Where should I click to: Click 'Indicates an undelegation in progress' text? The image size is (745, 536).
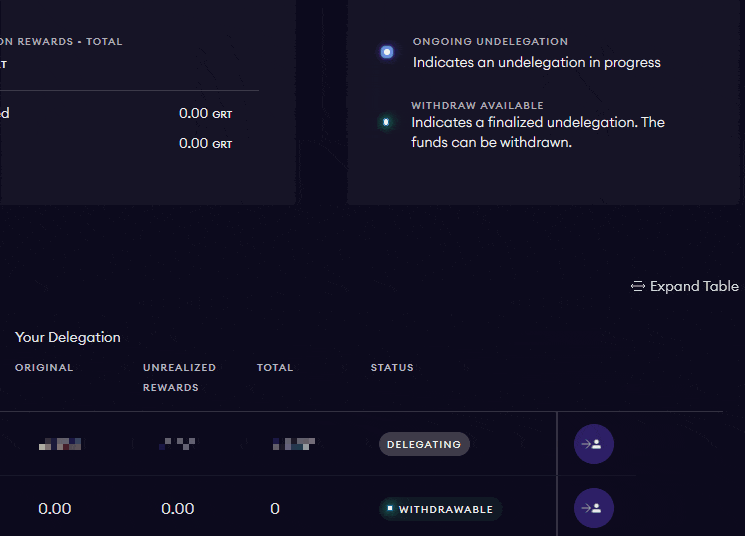coord(536,62)
